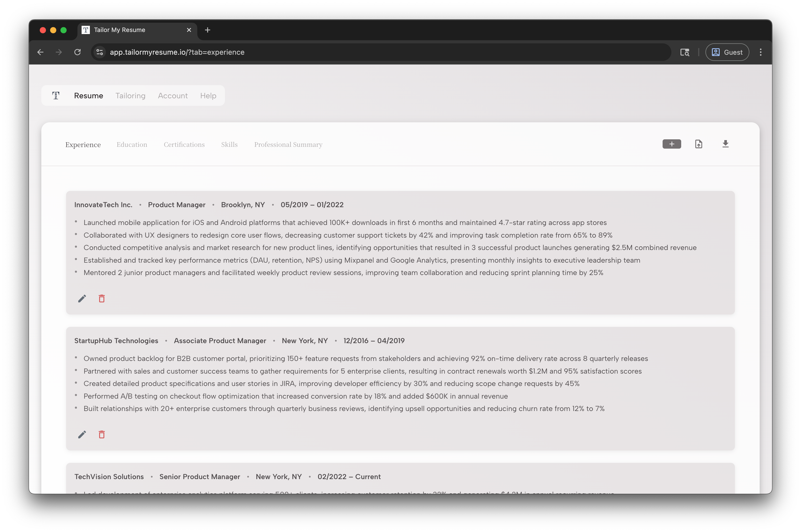
Task: Open the browser's search tabs icon
Action: [685, 52]
